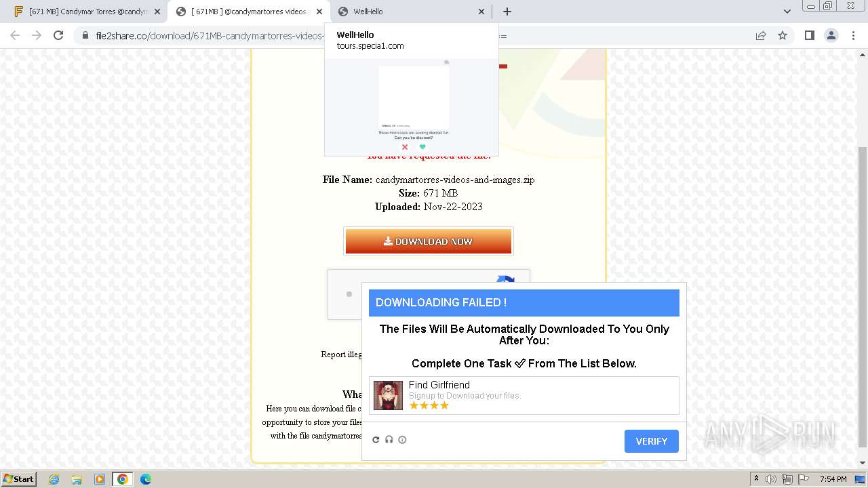
Task: Open File Explorer from taskbar
Action: click(77, 479)
